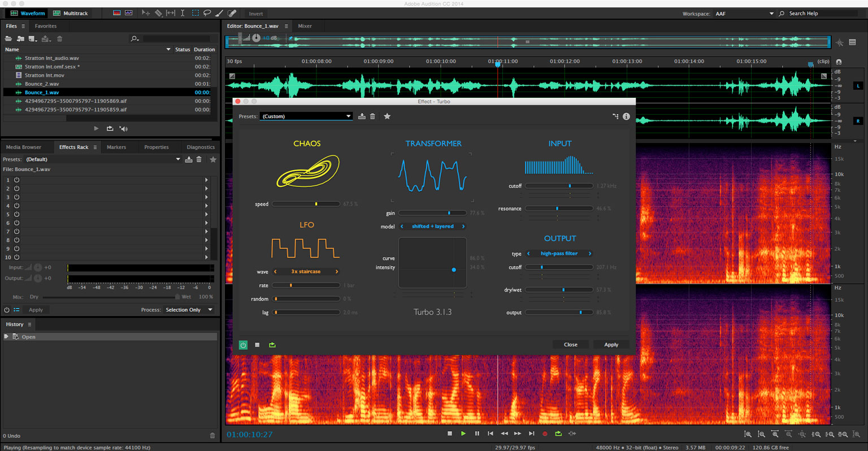Adjust the Output dry/wet slider

click(559, 290)
